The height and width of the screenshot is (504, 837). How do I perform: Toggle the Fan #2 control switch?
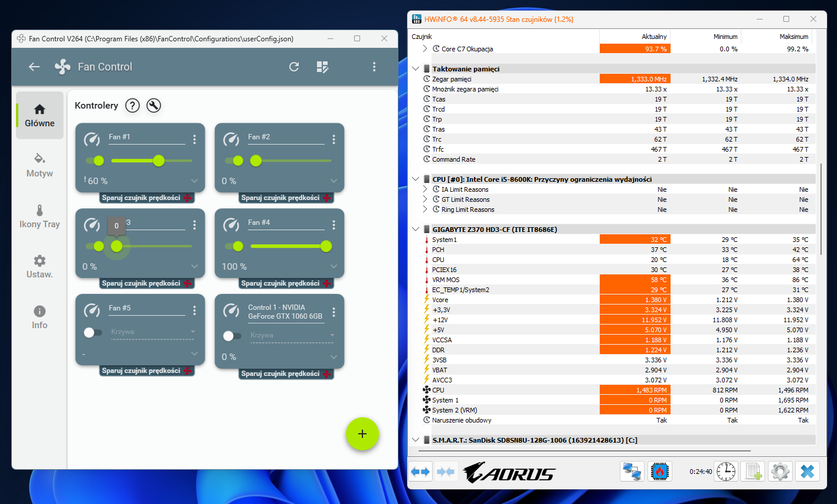(x=234, y=161)
